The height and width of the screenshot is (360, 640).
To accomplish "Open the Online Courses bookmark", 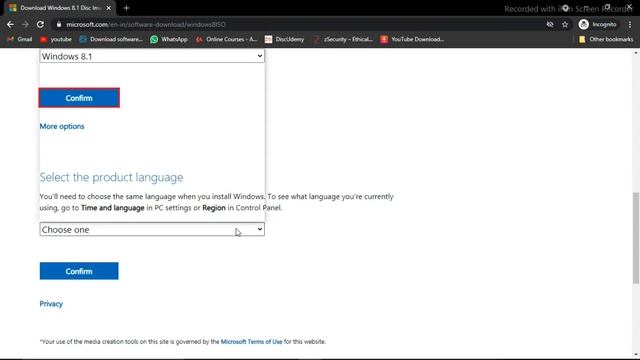I will pyautogui.click(x=227, y=39).
